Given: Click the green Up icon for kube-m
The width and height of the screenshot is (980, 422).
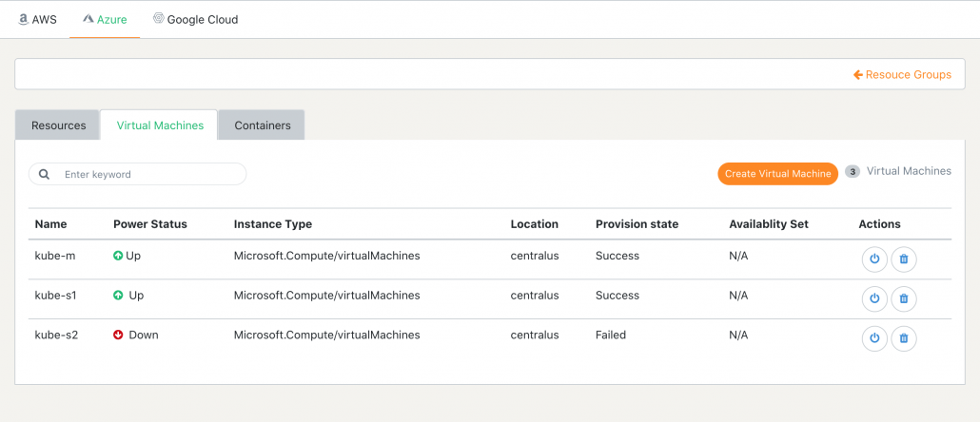Looking at the screenshot, I should click(118, 256).
